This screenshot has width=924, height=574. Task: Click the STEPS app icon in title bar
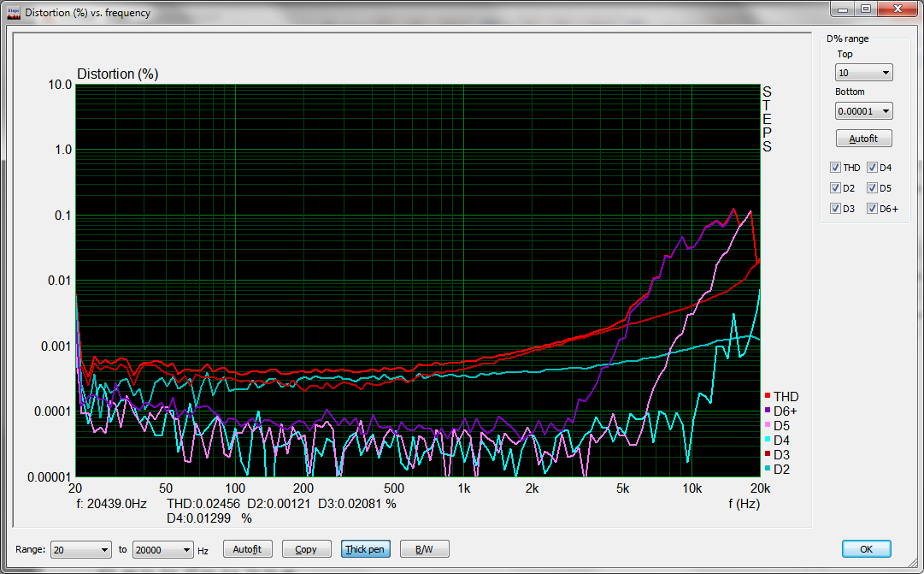click(13, 13)
